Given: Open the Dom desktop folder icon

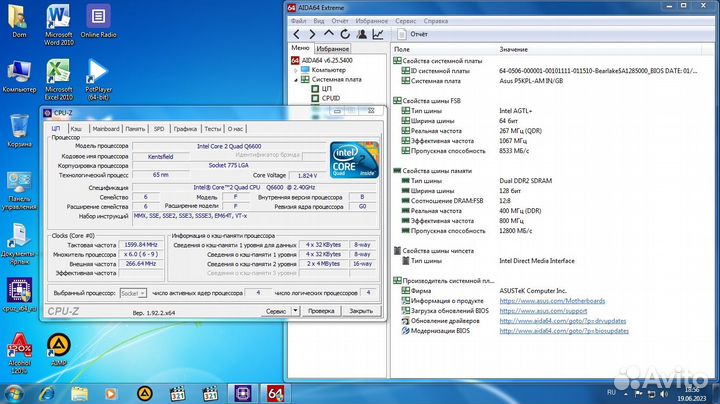Looking at the screenshot, I should (19, 22).
